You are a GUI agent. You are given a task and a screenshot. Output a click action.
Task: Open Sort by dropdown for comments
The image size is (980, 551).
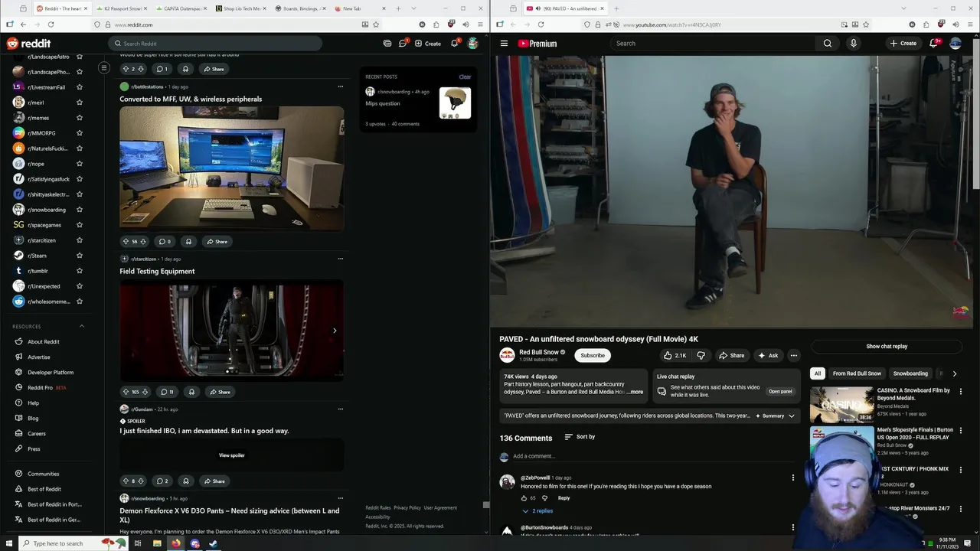(580, 437)
